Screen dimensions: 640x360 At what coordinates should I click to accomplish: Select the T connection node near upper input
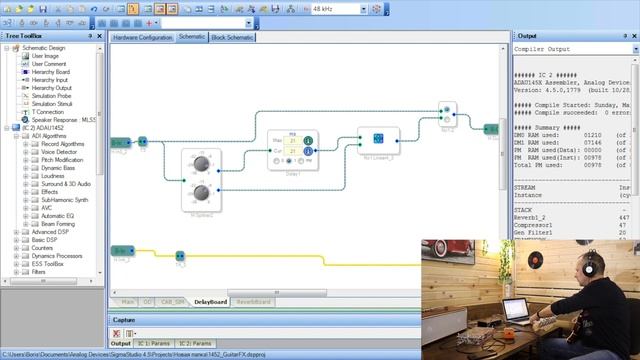(x=142, y=141)
